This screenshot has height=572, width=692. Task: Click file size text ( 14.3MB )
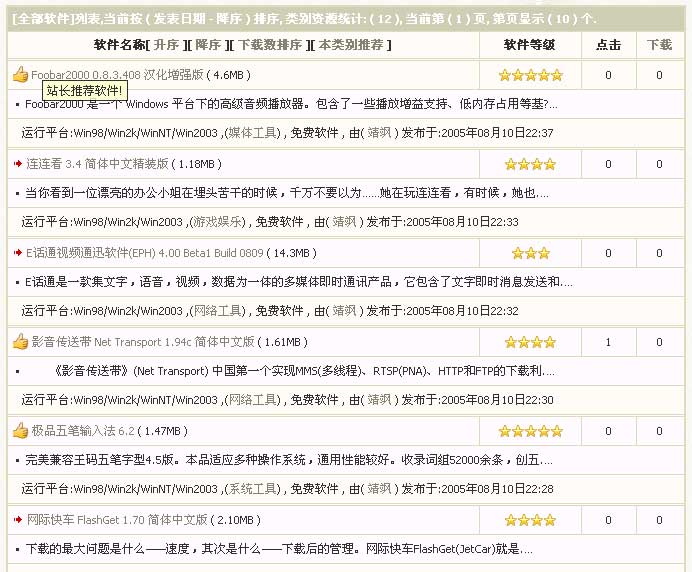292,253
